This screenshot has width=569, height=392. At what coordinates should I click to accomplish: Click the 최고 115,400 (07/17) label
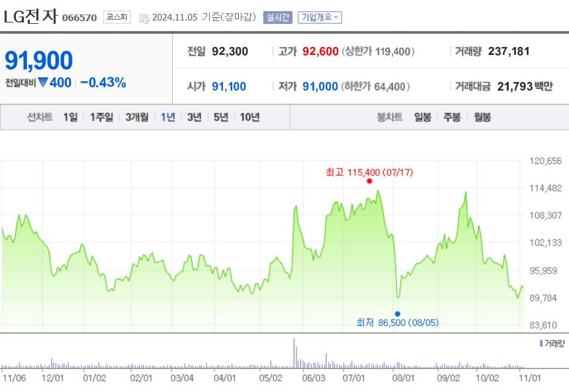tap(369, 172)
